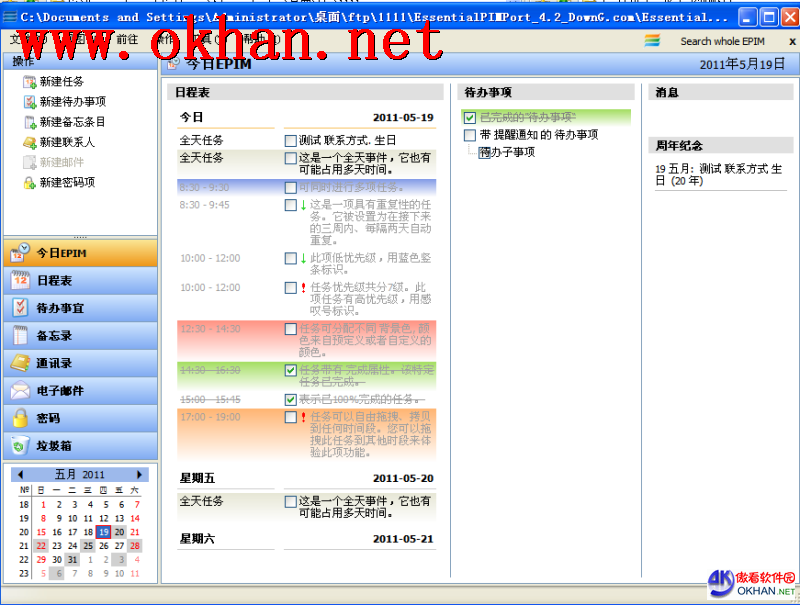
Task: Open the anniversary entry 19 五月: 测试 联系方式 生日
Action: (718, 175)
